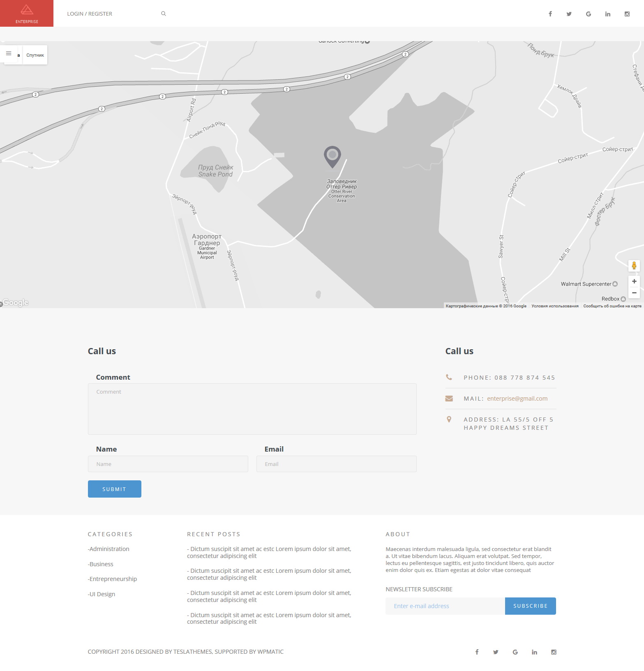This screenshot has width=644, height=671.
Task: Open the Administration category
Action: point(108,549)
